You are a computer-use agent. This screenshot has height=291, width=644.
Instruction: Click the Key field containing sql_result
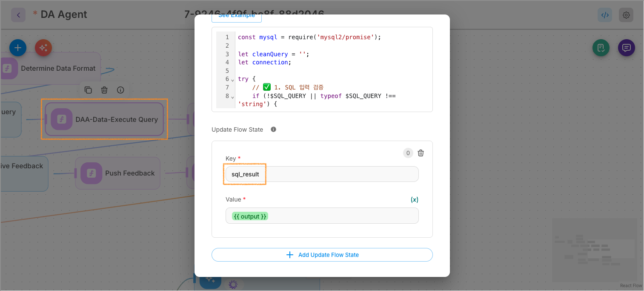pyautogui.click(x=322, y=174)
